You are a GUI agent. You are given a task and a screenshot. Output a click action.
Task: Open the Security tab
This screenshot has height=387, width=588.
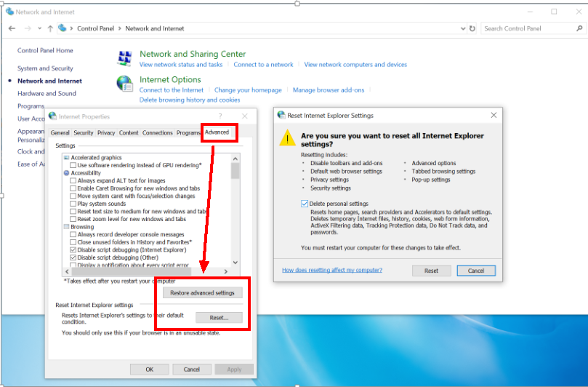[84, 133]
